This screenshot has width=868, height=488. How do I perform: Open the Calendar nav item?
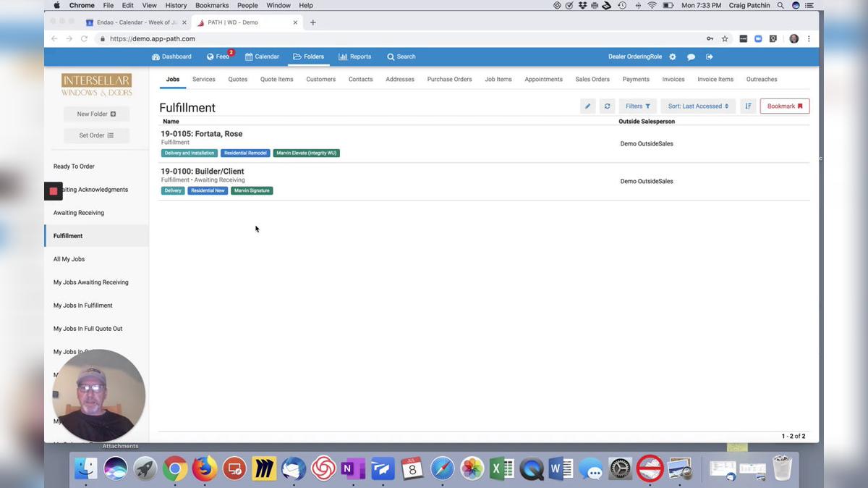click(262, 56)
